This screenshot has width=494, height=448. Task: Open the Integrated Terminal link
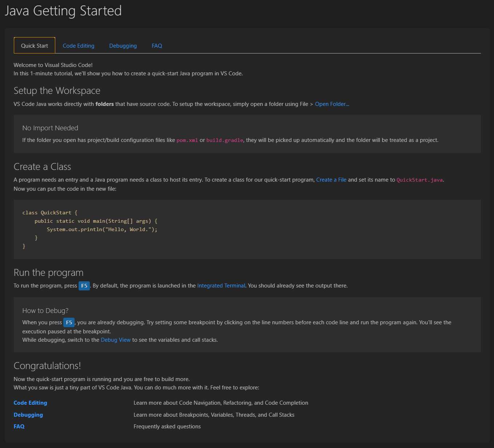coord(221,285)
